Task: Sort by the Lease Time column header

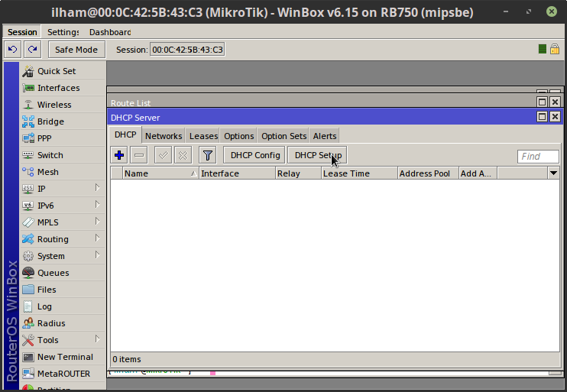Action: pos(359,173)
